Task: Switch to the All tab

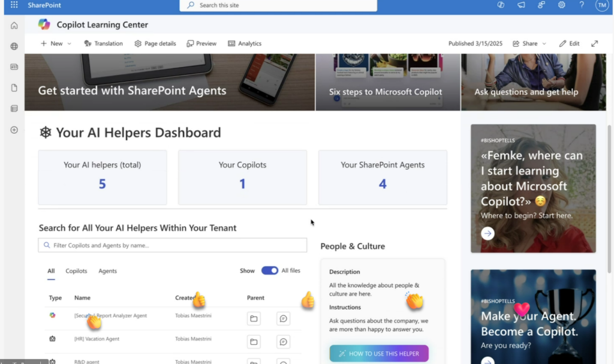Action: [x=51, y=270]
